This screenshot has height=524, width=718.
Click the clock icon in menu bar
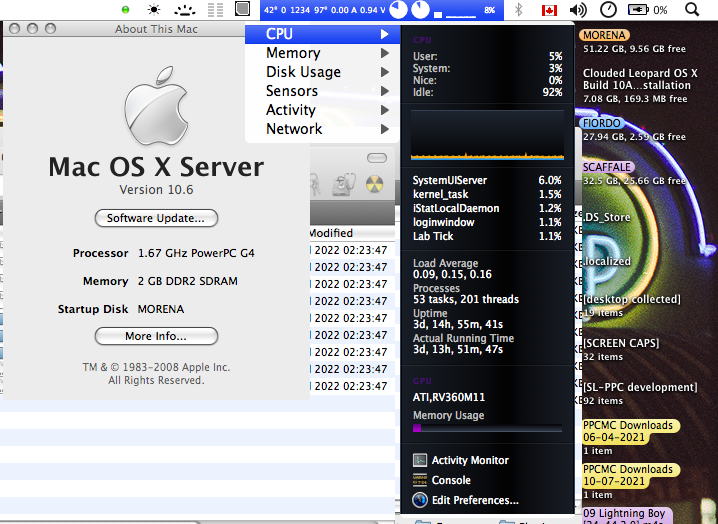tap(608, 10)
